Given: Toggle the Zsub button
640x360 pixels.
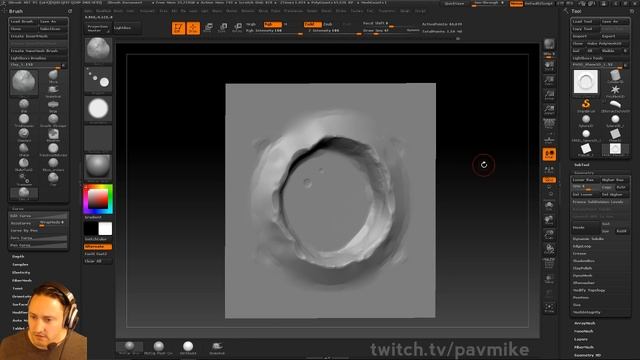Looking at the screenshot, I should click(328, 24).
